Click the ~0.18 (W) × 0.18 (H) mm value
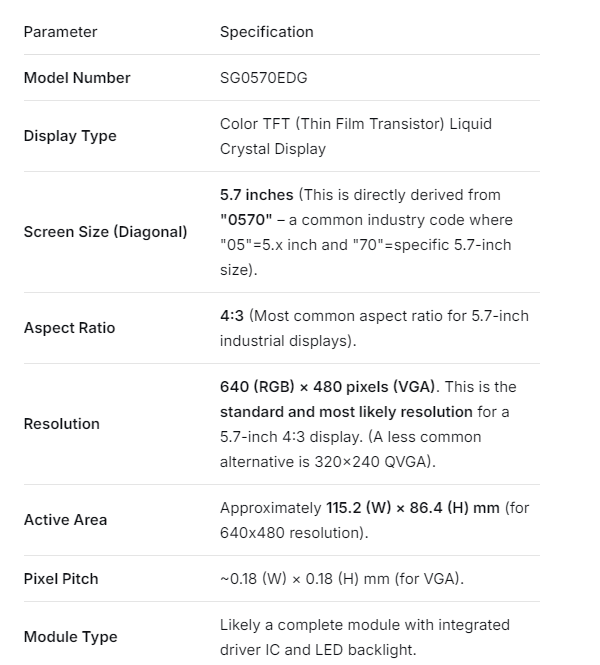Screen dimensions: 600x665 pos(342,579)
